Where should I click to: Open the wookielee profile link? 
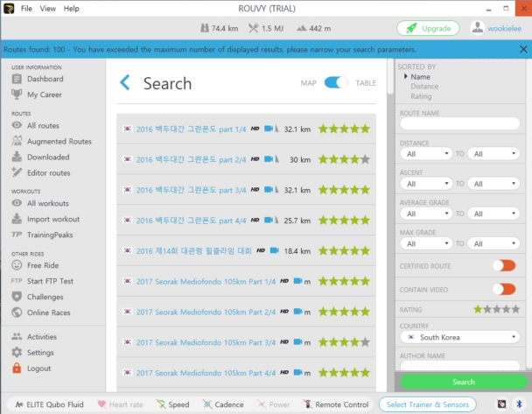click(504, 29)
